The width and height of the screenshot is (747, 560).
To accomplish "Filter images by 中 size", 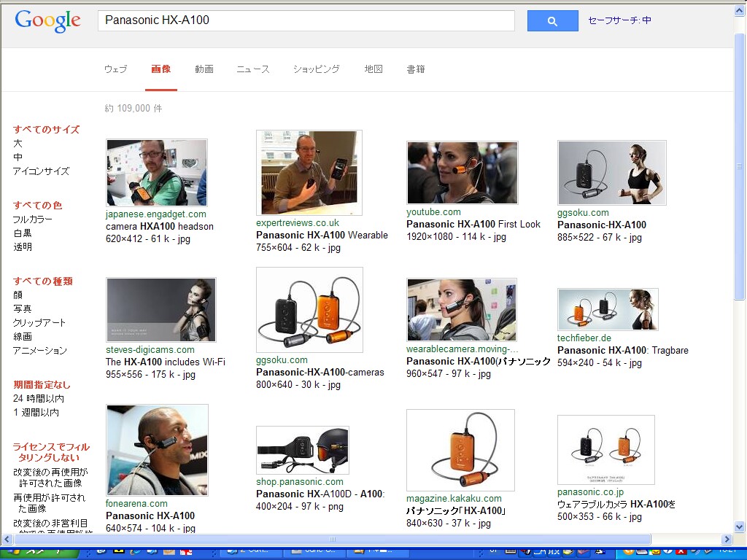I will 18,157.
